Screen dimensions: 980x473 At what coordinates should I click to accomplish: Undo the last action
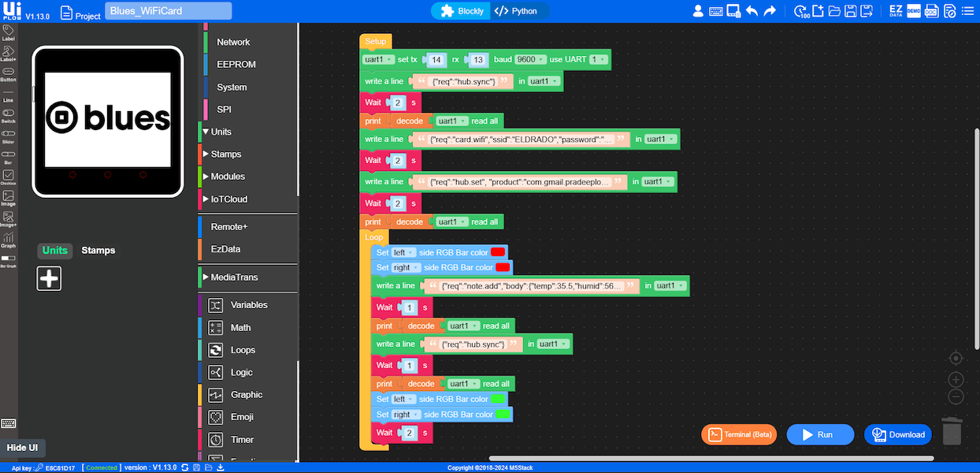coord(752,11)
